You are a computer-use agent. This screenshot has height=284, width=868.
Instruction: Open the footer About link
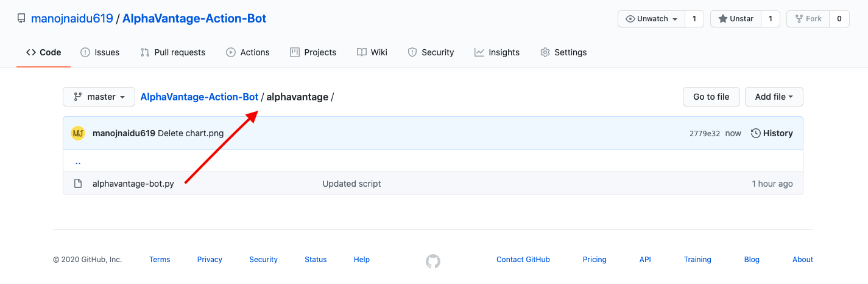803,260
